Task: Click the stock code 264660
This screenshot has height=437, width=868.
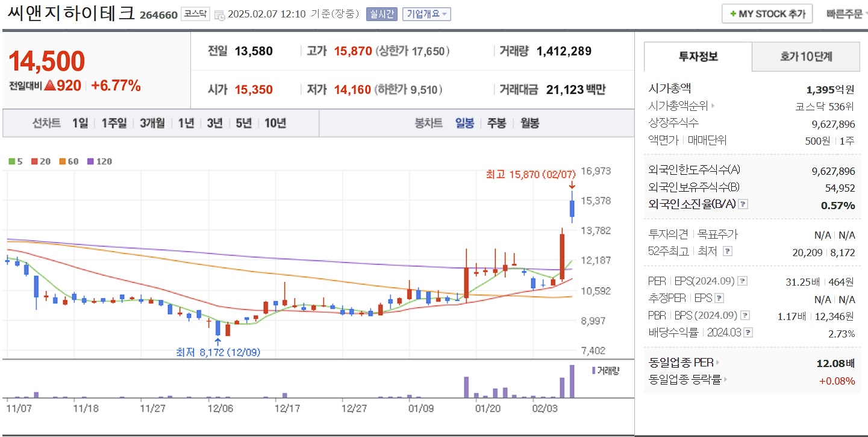Action: coord(158,15)
